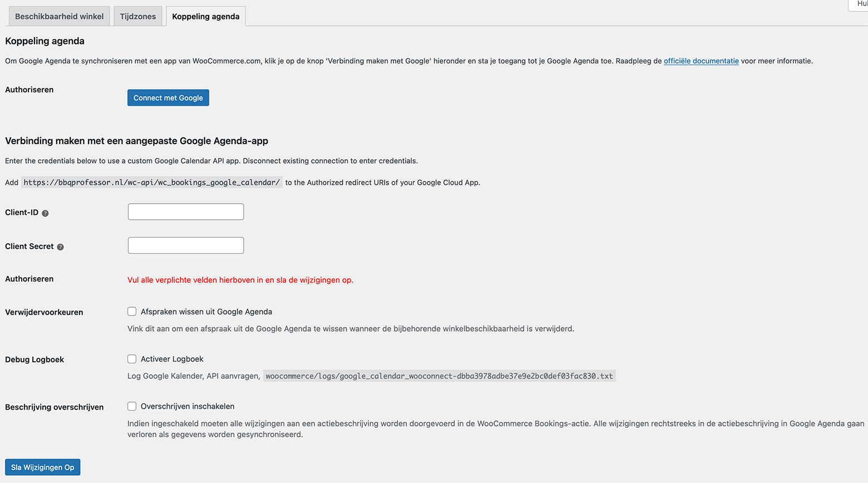This screenshot has height=483, width=868.
Task: Open the Tijdzones tab
Action: 138,16
